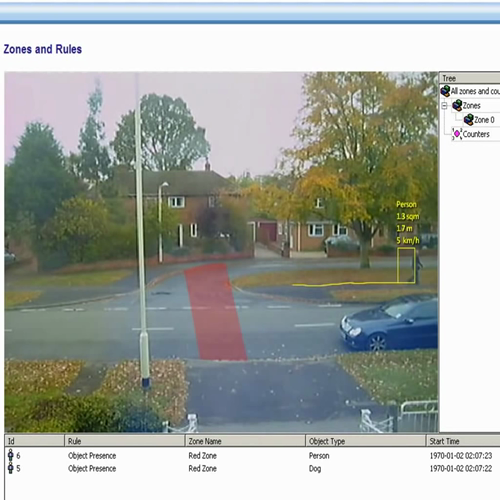This screenshot has height=500, width=500.
Task: Click Red Zone in the Person row
Action: pyautogui.click(x=202, y=456)
